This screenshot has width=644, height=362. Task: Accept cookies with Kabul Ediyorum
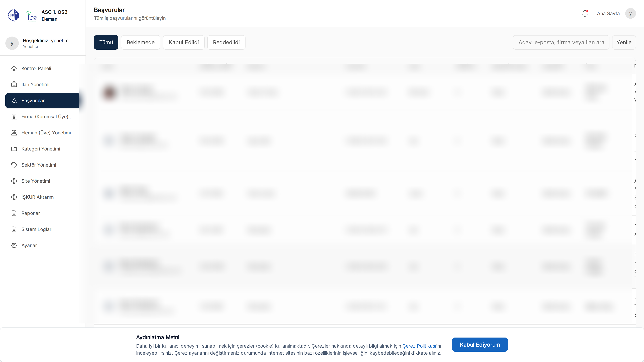tap(479, 345)
